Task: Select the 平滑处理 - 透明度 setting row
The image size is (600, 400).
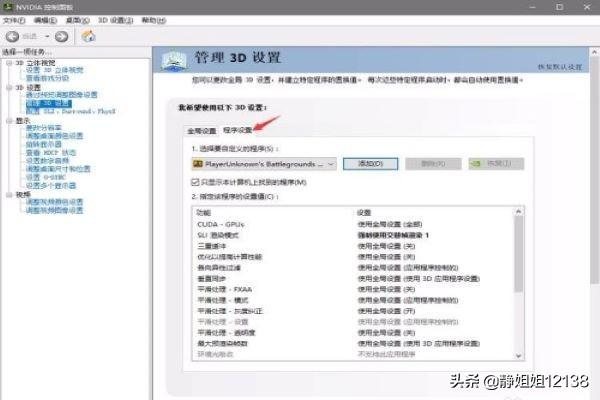Action: point(354,333)
